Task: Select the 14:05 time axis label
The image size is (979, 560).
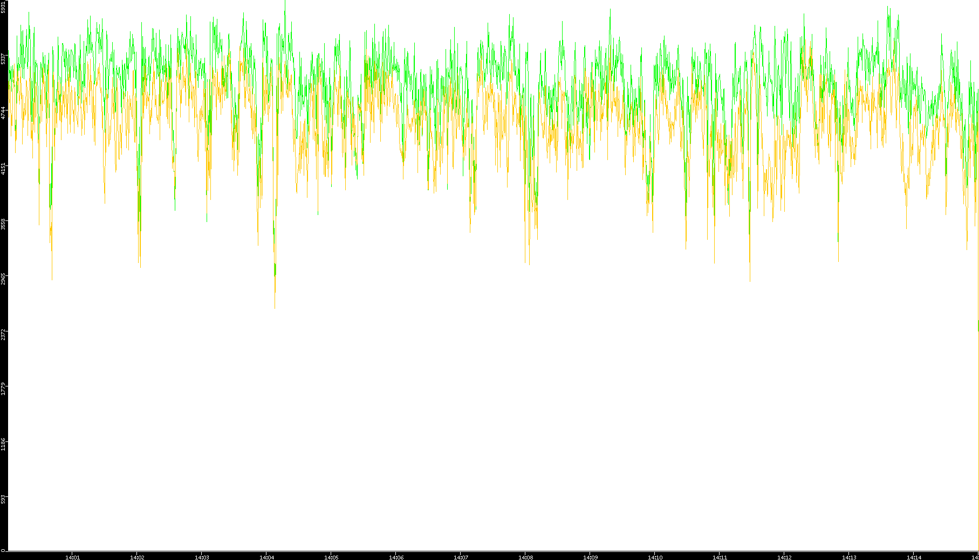Action: pos(331,557)
